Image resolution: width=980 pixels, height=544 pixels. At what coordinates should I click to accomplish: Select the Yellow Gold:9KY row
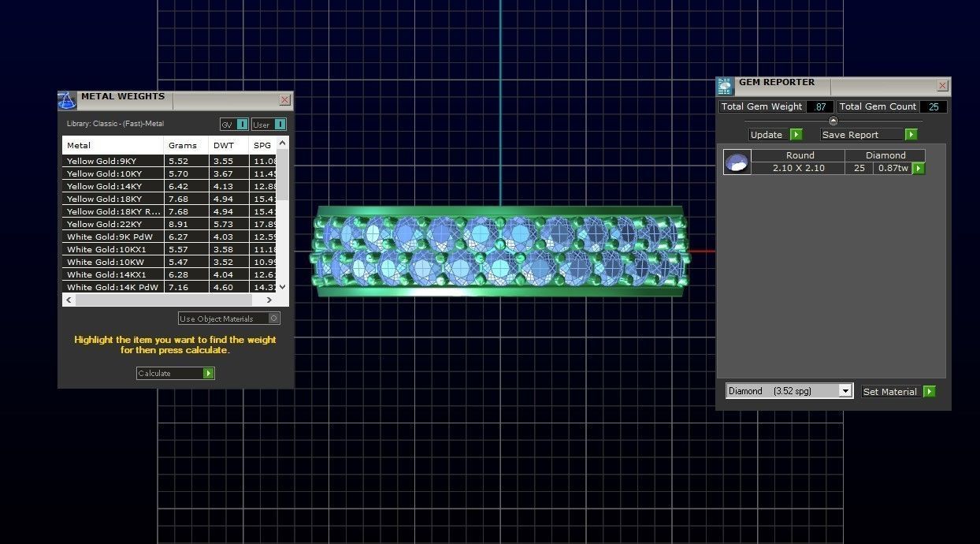tap(169, 161)
